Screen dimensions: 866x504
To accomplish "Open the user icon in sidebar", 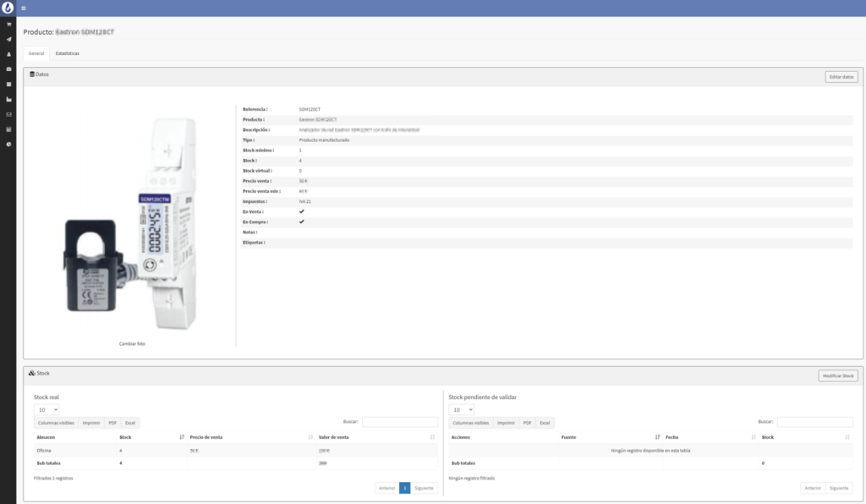I will (x=8, y=54).
